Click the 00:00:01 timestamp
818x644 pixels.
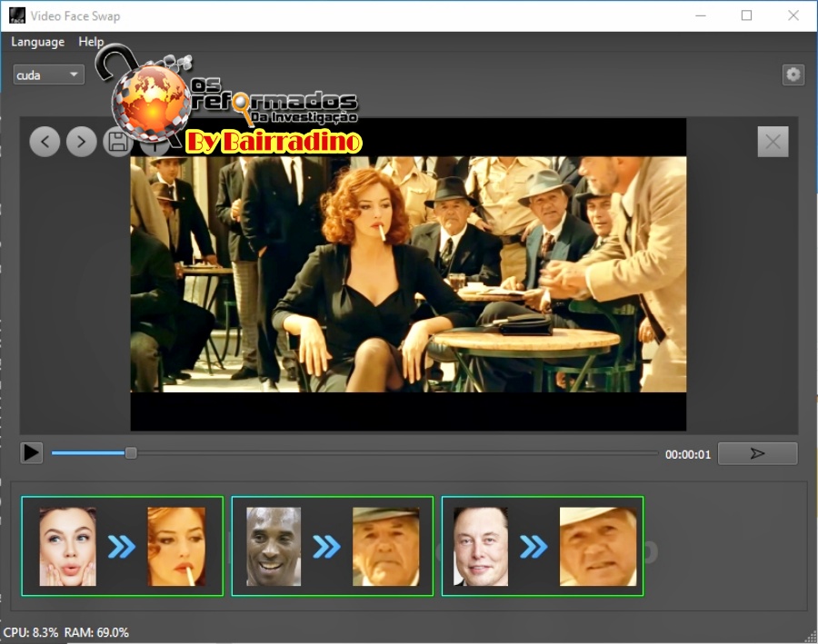point(688,454)
